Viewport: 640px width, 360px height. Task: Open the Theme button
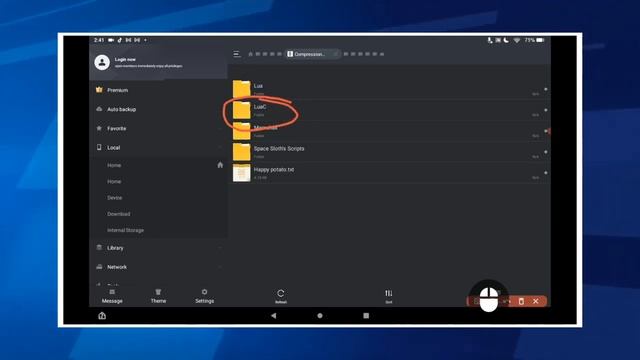158,296
